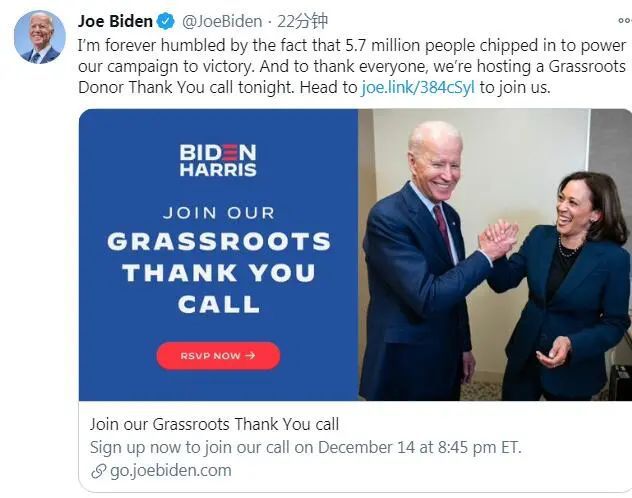The height and width of the screenshot is (498, 632).
Task: Click the blue verified badge icon
Action: tap(165, 21)
